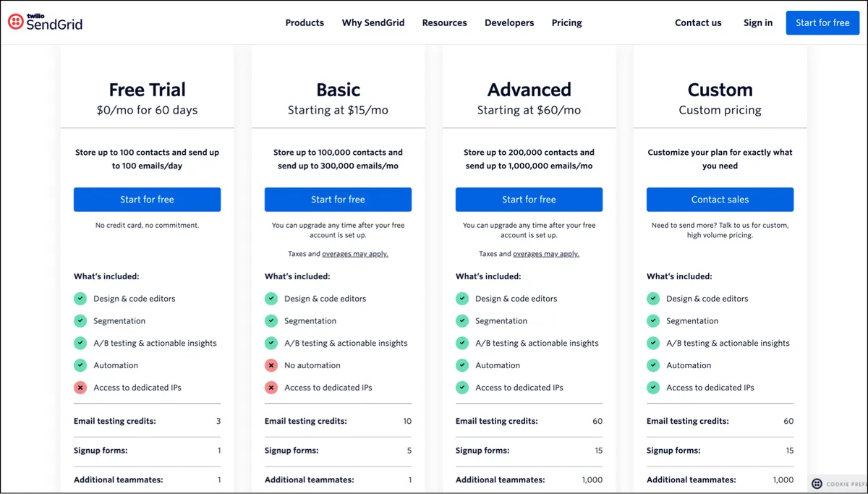The image size is (868, 494).
Task: Click 'Need to send more?' text under Custom
Action: tap(720, 230)
